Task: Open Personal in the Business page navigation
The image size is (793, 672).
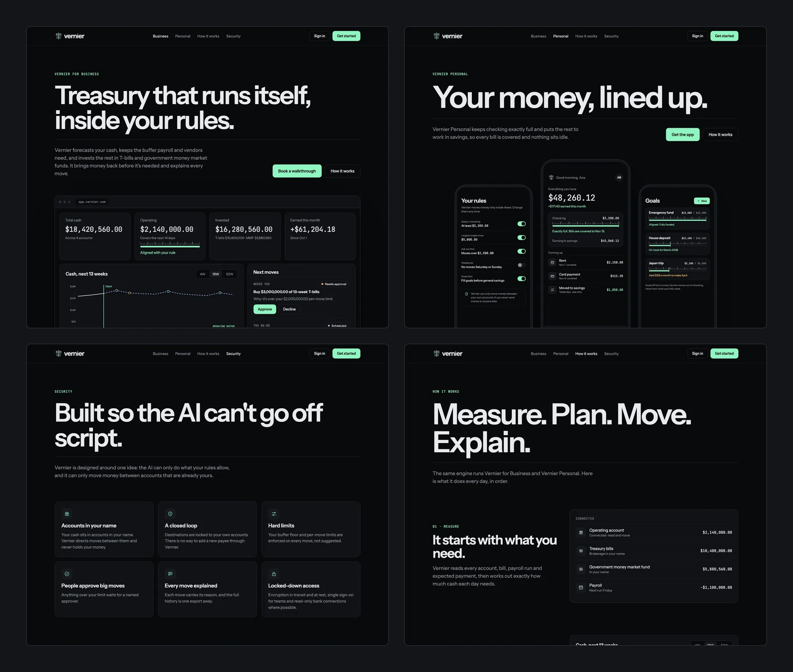Action: click(183, 36)
